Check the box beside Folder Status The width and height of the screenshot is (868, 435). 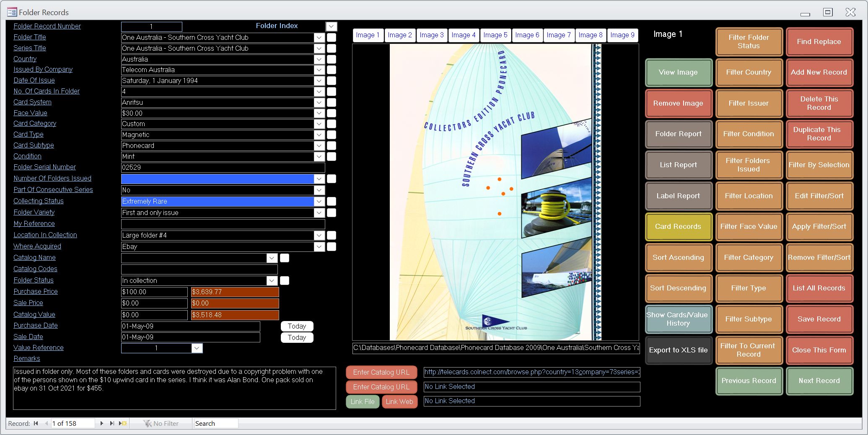pyautogui.click(x=284, y=280)
